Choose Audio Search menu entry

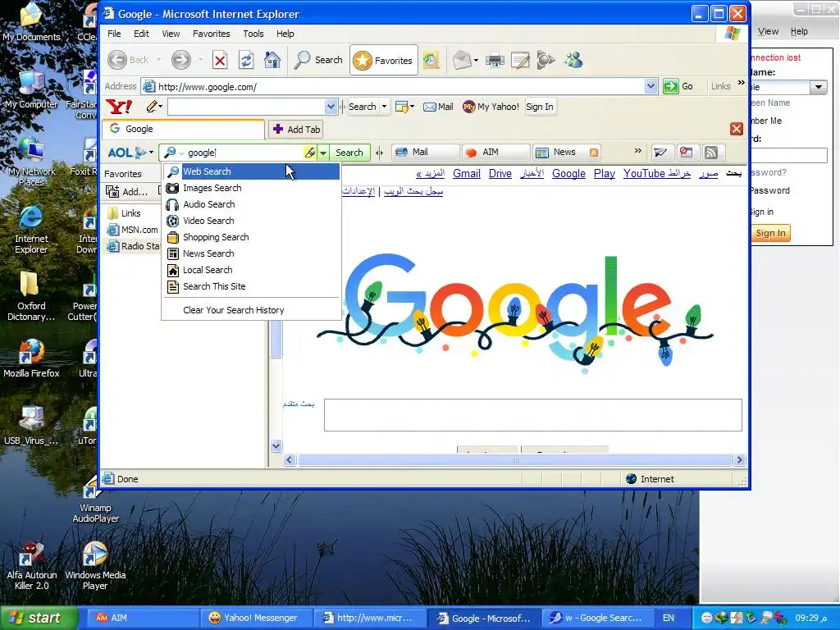click(252, 204)
